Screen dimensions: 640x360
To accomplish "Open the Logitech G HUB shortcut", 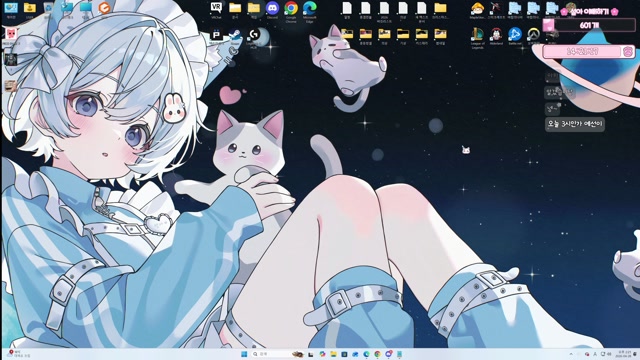I will click(254, 38).
